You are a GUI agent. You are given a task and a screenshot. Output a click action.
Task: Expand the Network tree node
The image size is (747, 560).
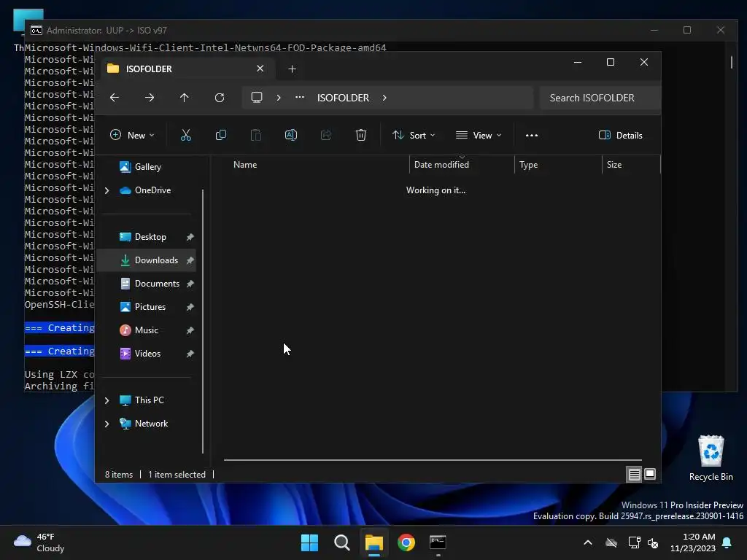107,424
